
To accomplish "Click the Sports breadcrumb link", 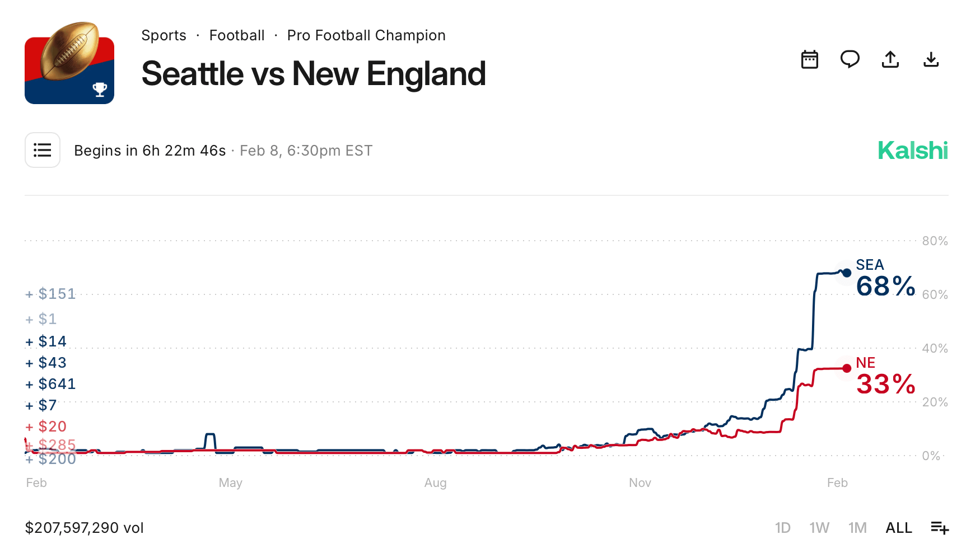I will point(164,35).
